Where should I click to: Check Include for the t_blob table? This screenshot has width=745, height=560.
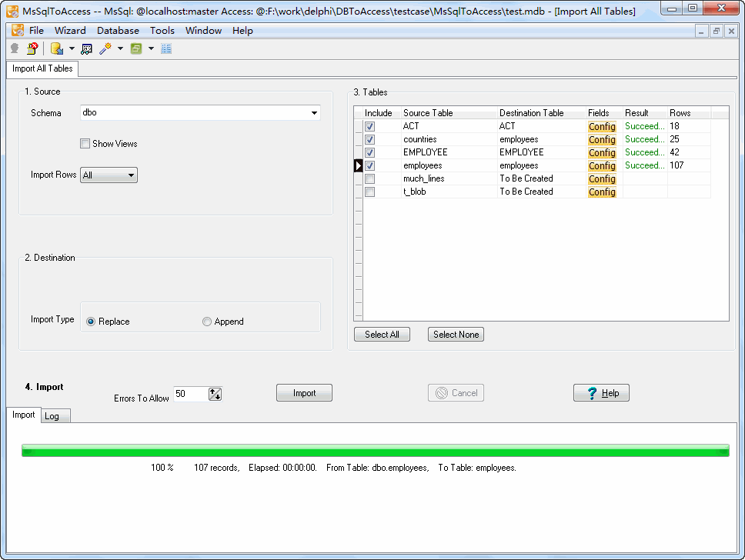click(x=369, y=192)
